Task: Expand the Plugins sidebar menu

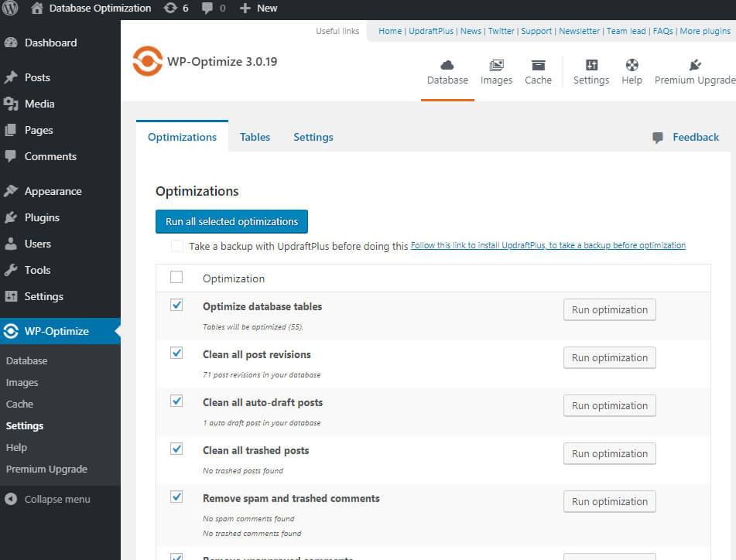Action: [42, 217]
